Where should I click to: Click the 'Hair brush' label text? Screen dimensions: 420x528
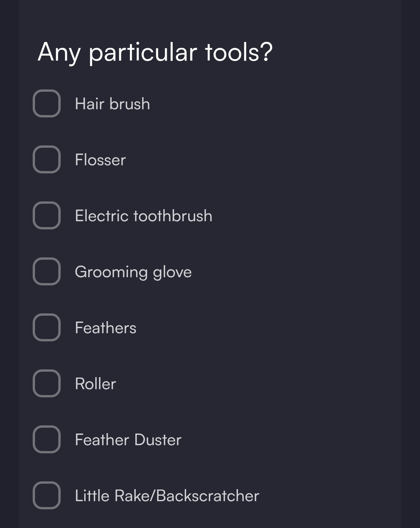click(x=112, y=104)
